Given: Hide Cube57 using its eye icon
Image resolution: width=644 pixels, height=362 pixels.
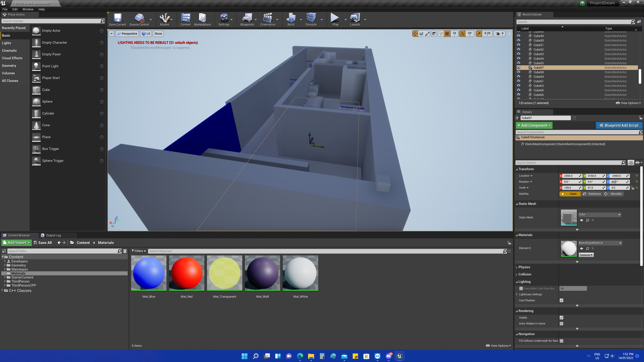Looking at the screenshot, I should click(519, 68).
